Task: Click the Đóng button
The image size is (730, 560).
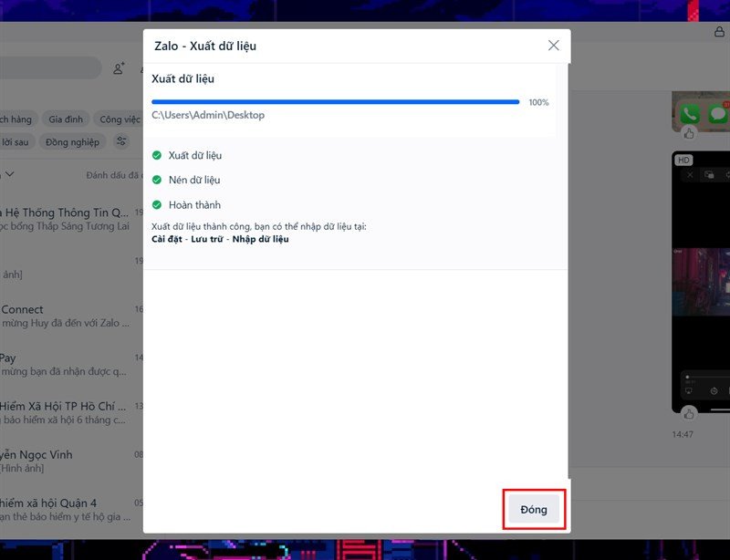Action: click(x=534, y=509)
